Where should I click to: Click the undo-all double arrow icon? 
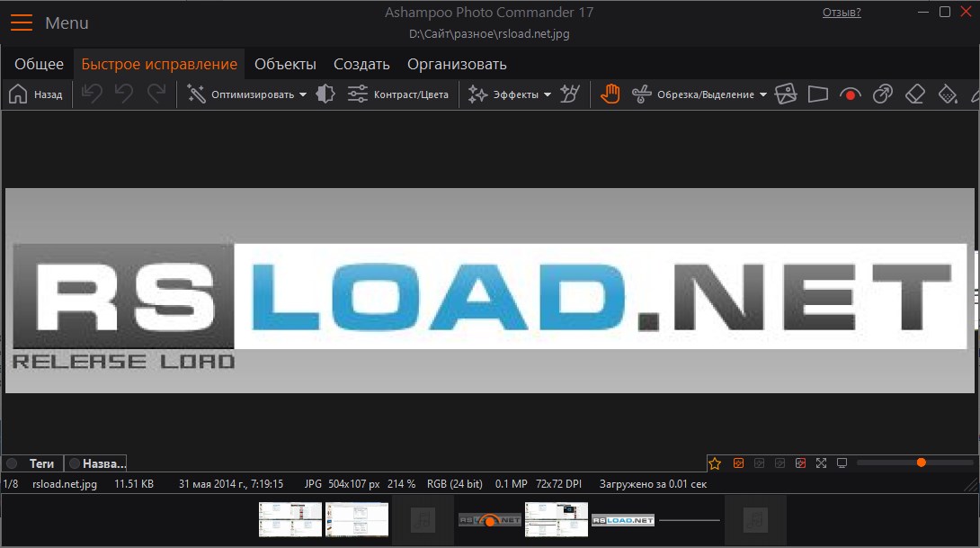click(x=92, y=94)
